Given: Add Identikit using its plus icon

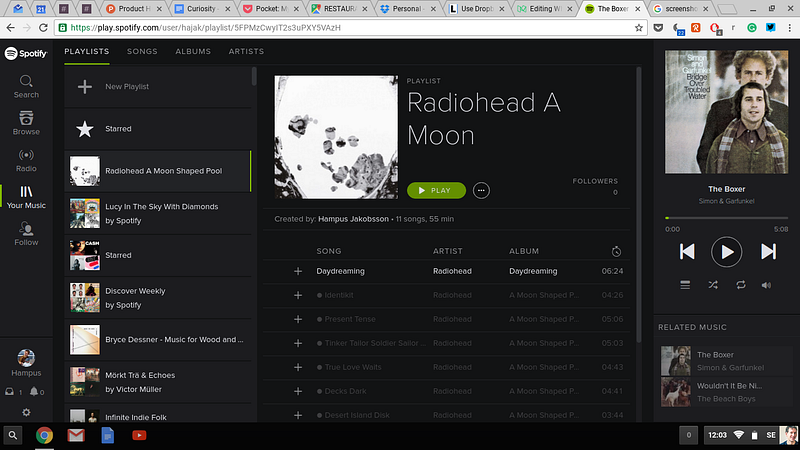Looking at the screenshot, I should 298,295.
